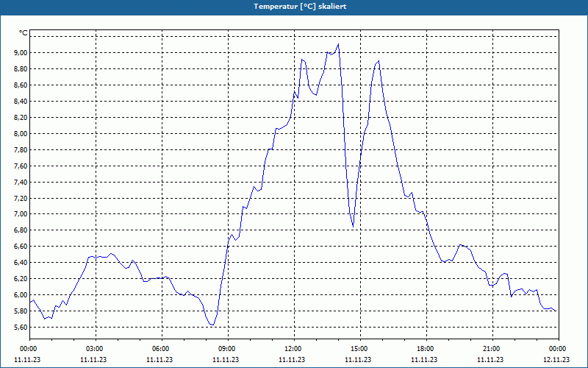Select the 6,60 y-axis value
The image size is (588, 368).
tap(21, 247)
